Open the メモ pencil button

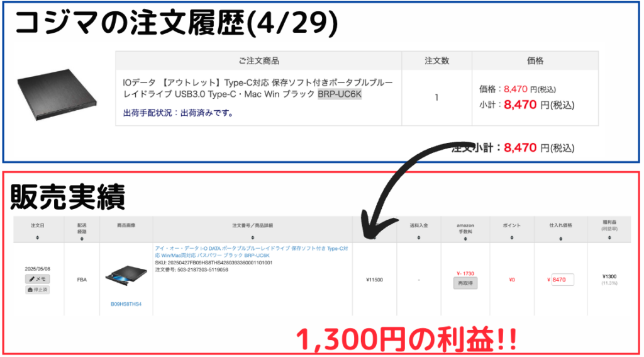(37, 279)
